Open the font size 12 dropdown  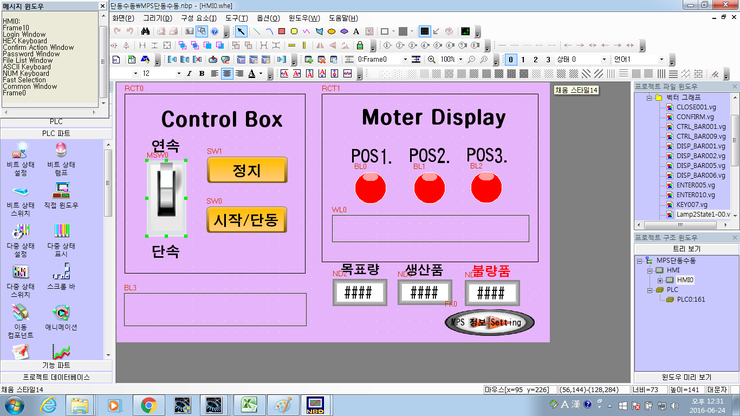[x=178, y=74]
